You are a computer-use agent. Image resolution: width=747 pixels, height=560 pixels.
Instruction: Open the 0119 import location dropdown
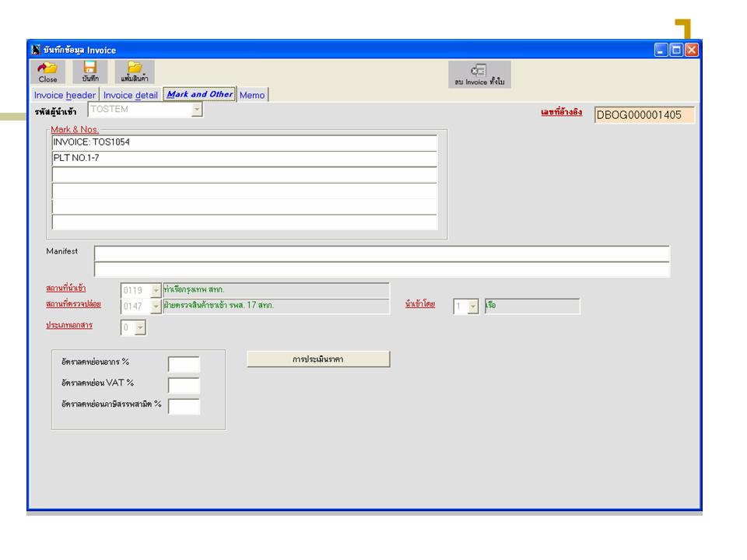point(156,291)
